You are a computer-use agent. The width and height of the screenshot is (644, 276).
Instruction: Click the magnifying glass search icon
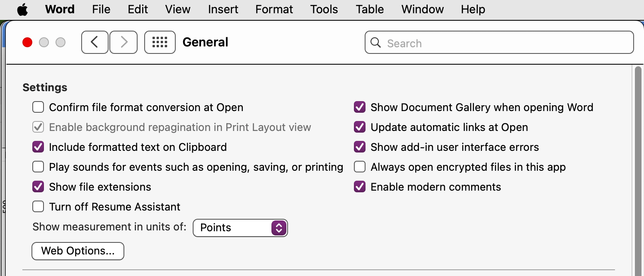coord(376,43)
